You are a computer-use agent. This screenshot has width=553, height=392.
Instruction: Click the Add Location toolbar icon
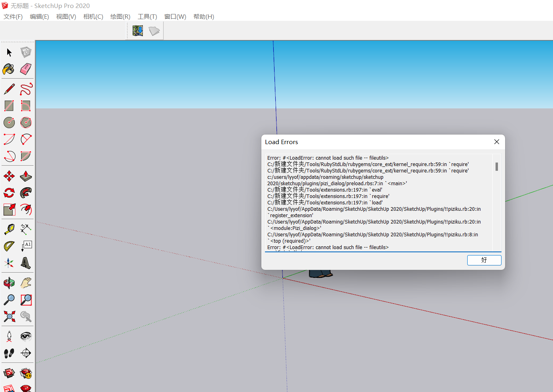[x=138, y=30]
